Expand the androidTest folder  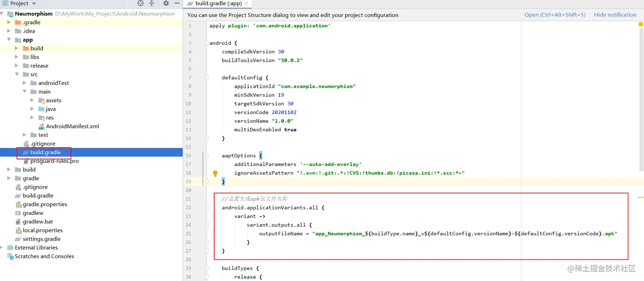click(25, 83)
